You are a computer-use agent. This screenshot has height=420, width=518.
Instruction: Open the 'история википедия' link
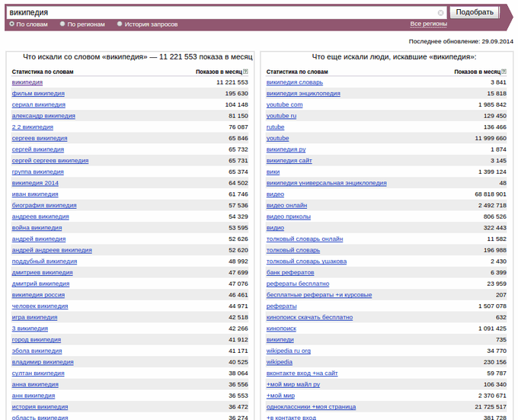point(40,407)
